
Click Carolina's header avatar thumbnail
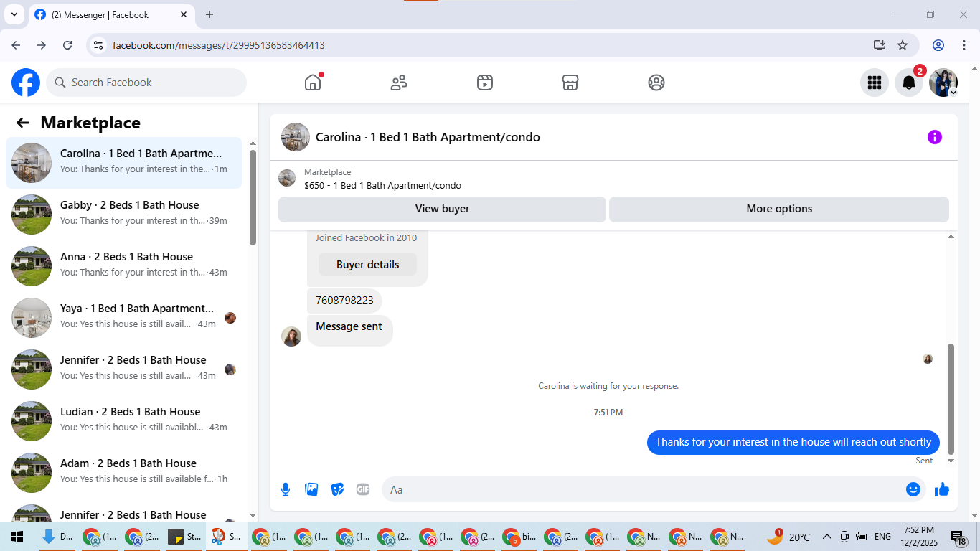point(296,137)
